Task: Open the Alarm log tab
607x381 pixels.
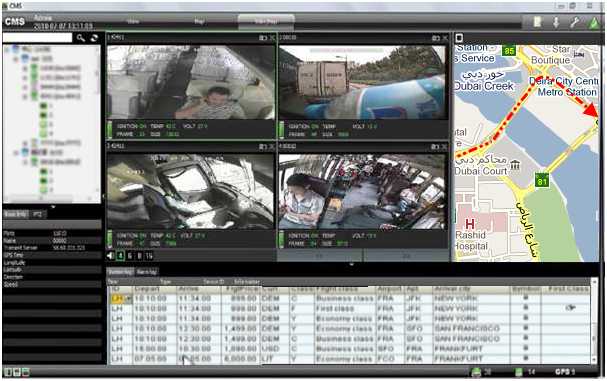Action: click(x=147, y=272)
